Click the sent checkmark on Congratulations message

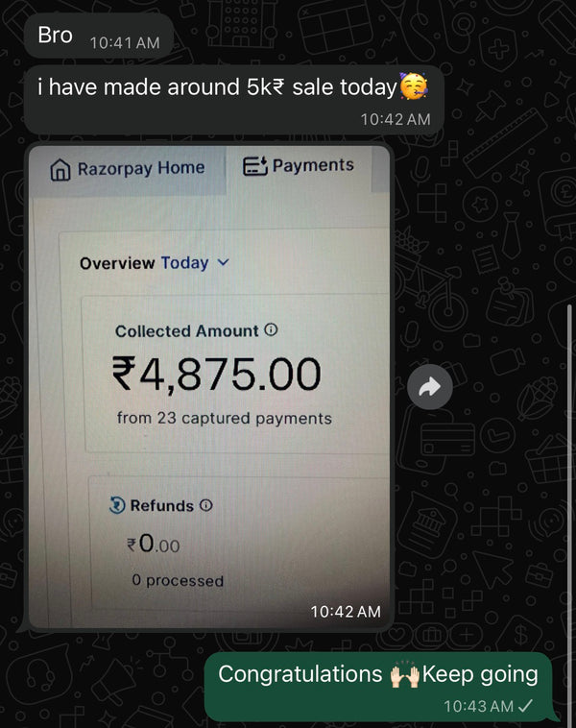tap(525, 706)
